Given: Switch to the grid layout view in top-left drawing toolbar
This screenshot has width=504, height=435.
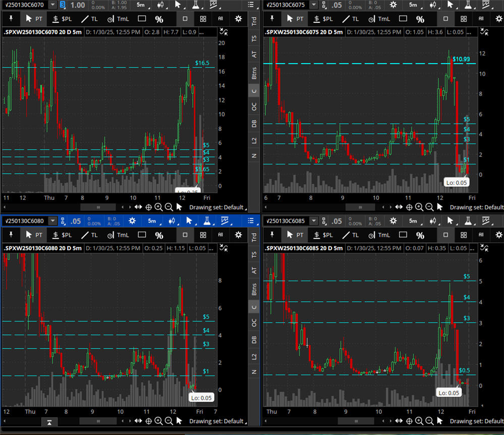Looking at the screenshot, I should pyautogui.click(x=203, y=19).
